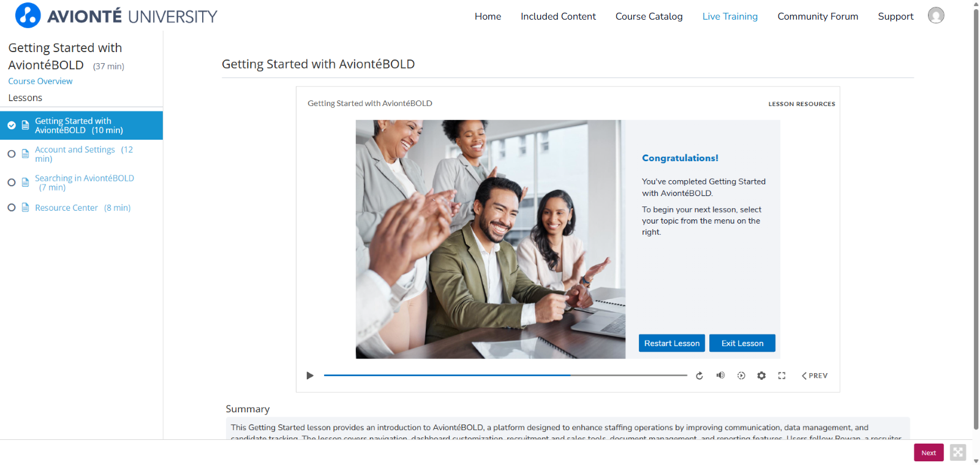Click the lesson progress seekbar
The width and height of the screenshot is (980, 465).
coord(505,375)
